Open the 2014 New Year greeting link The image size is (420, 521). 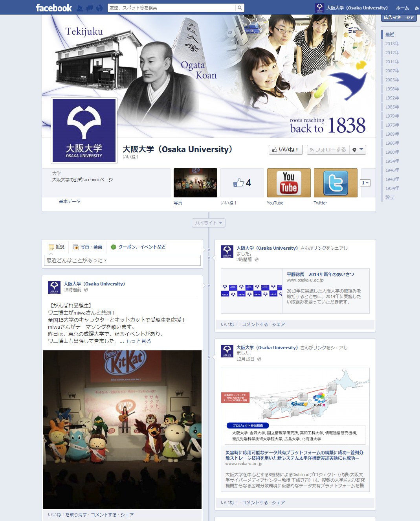320,274
